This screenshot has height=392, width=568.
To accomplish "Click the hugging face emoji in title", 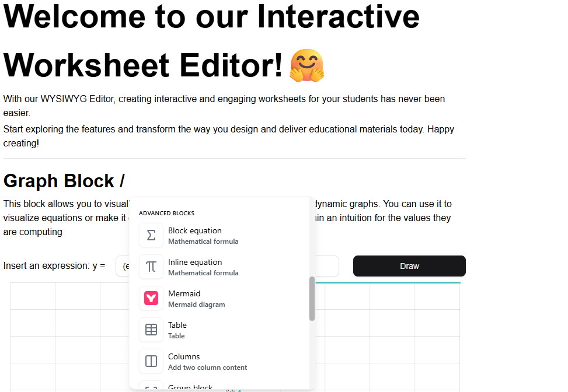I will (x=307, y=65).
